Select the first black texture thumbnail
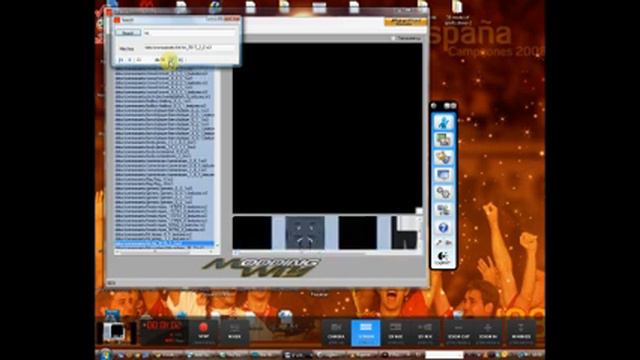This screenshot has height=360, width=640. coord(252,232)
